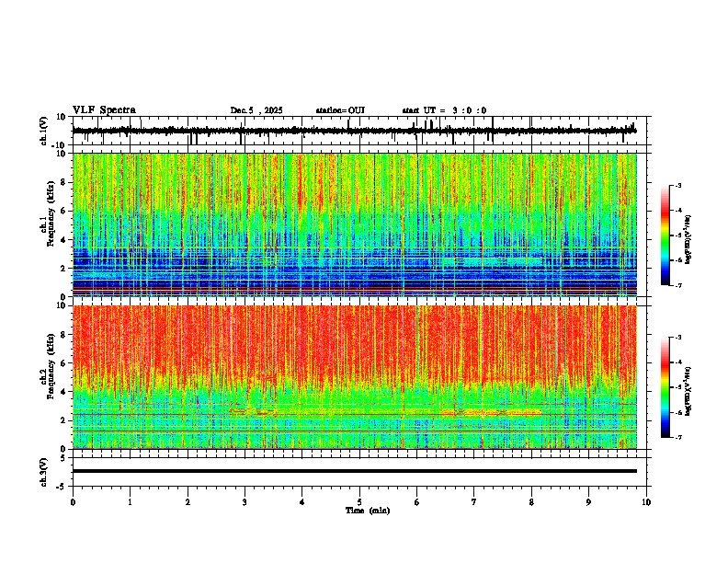Viewport: 728px width, 563px height.
Task: Click the "ch.1(V)" waveform axis label
Action: 44,131
